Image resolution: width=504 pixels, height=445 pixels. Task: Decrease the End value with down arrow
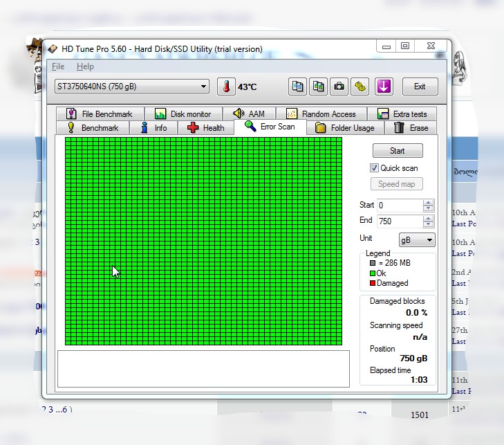click(x=428, y=224)
